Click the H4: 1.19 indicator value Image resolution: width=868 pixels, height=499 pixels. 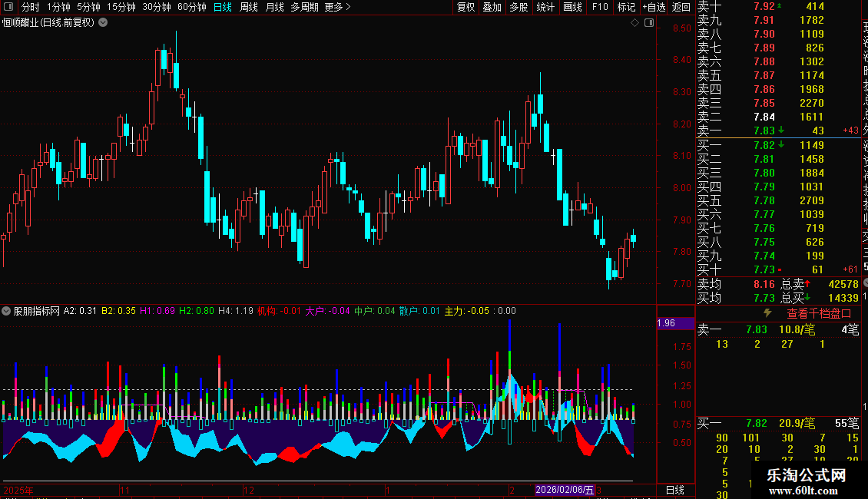(x=235, y=311)
